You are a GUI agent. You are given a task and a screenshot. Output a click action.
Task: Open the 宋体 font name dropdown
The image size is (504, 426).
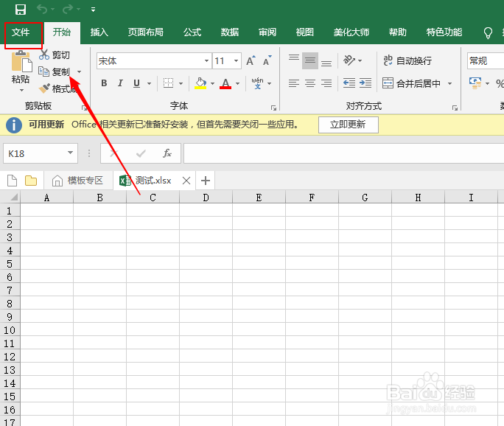click(x=206, y=60)
